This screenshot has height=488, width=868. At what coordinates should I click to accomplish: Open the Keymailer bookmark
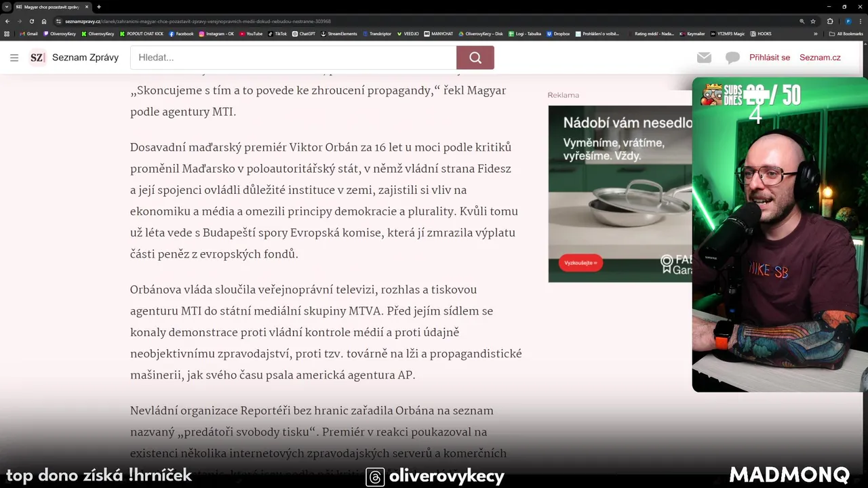(692, 33)
